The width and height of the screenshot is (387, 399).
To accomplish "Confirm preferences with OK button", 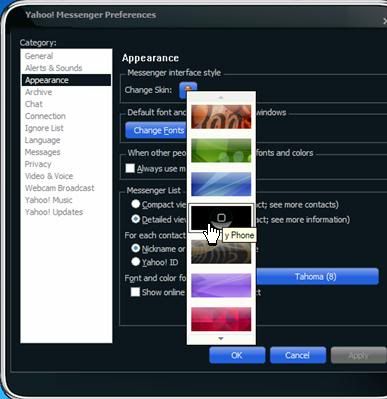I will coord(237,355).
